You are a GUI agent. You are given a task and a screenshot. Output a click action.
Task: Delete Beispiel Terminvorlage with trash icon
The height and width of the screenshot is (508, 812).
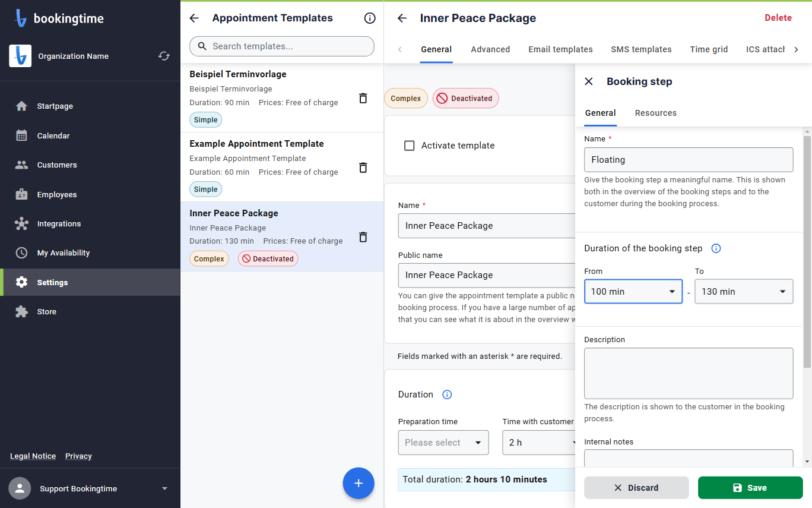point(363,98)
